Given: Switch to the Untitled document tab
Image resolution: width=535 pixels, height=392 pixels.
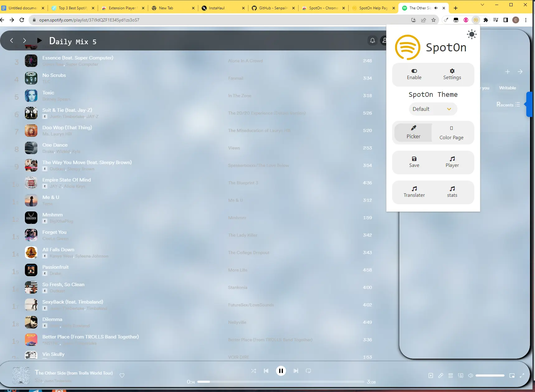Looking at the screenshot, I should 22,8.
